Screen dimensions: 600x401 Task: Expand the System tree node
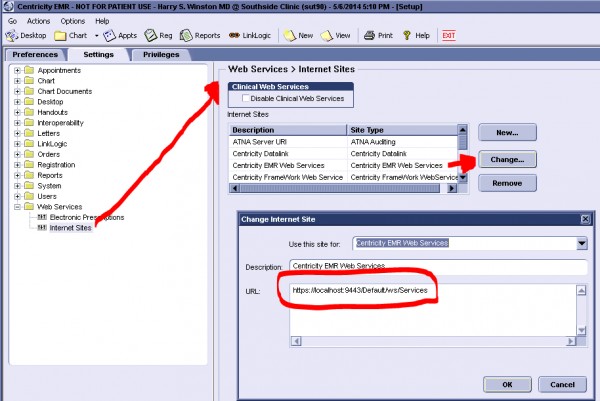coord(17,186)
